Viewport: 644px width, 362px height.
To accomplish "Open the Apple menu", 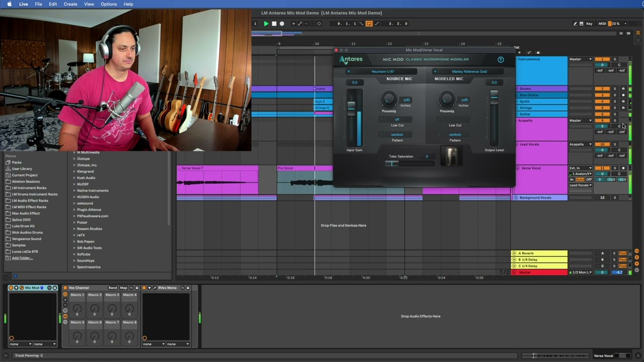I will 9,4.
